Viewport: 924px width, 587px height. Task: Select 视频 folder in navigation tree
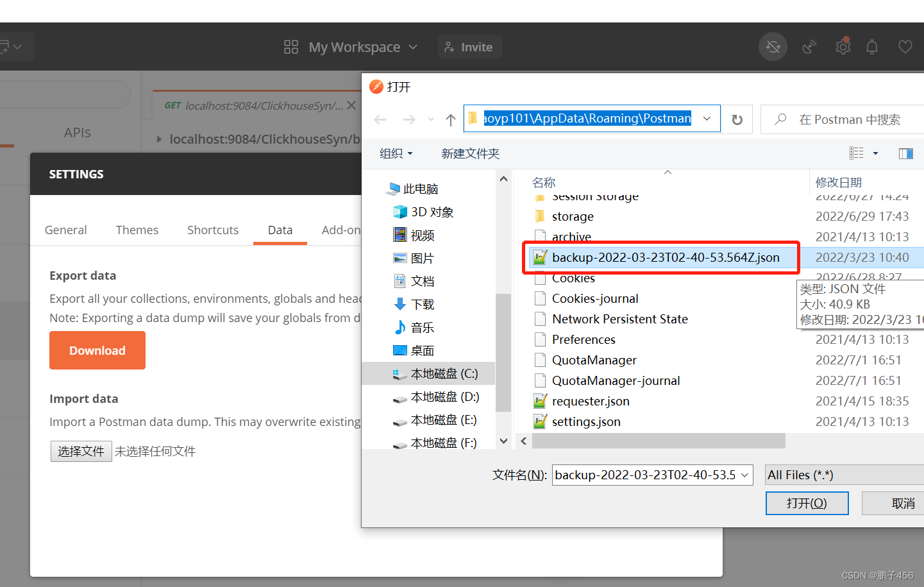414,235
